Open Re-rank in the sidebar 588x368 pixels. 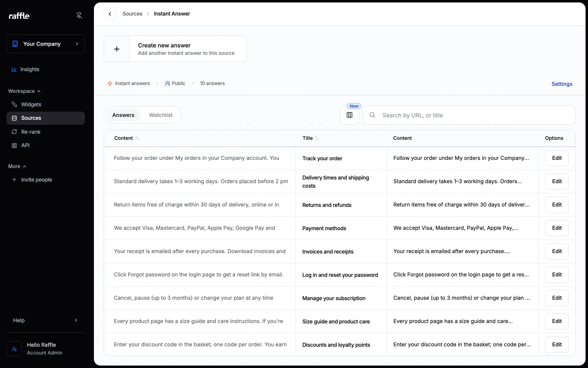46,132
